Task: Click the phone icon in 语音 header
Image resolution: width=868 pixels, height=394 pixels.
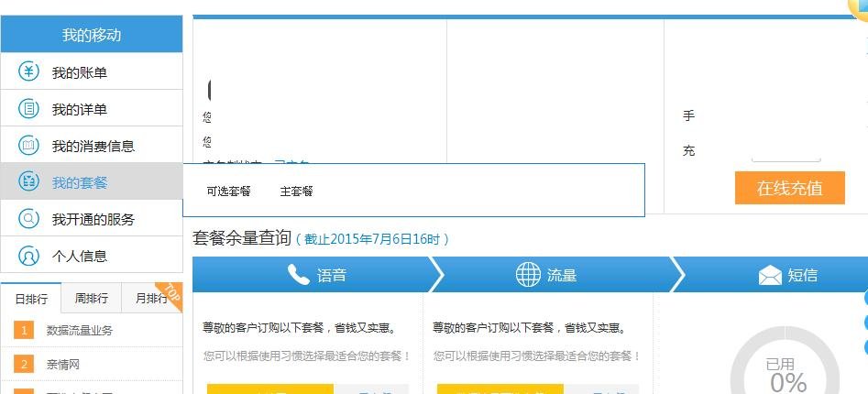Action: [x=299, y=275]
